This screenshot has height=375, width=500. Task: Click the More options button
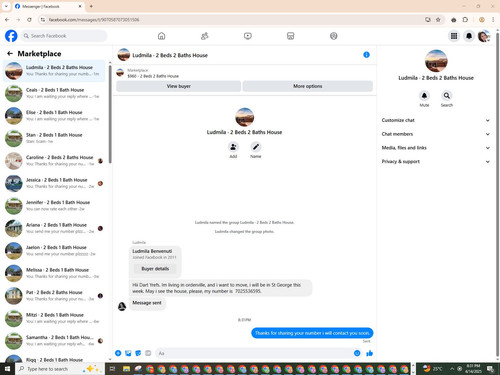307,86
